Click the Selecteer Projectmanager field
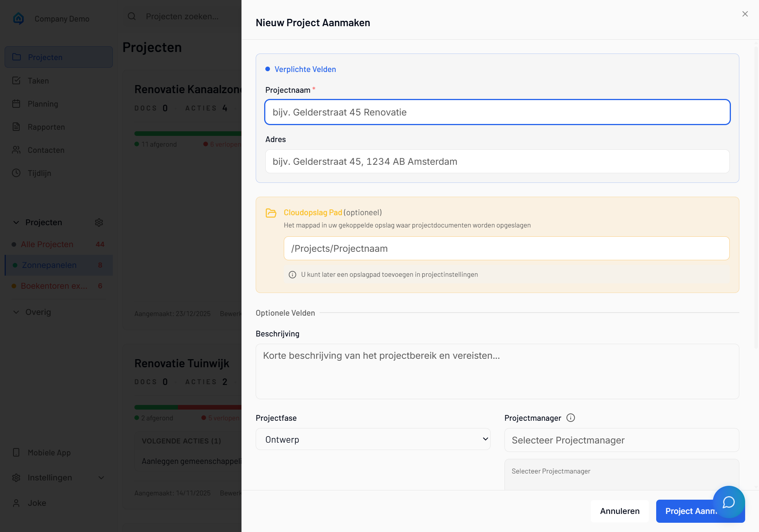Screen dimensions: 759x532 (621, 440)
